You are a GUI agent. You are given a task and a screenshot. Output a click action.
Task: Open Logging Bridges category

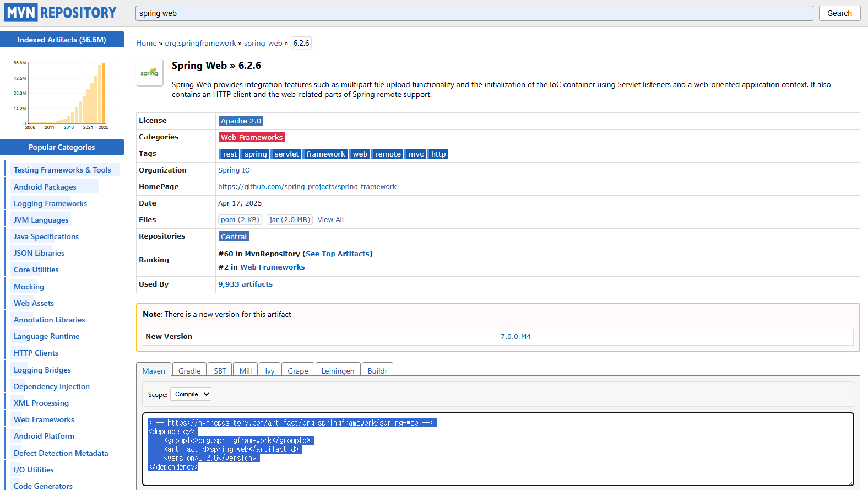(x=42, y=370)
